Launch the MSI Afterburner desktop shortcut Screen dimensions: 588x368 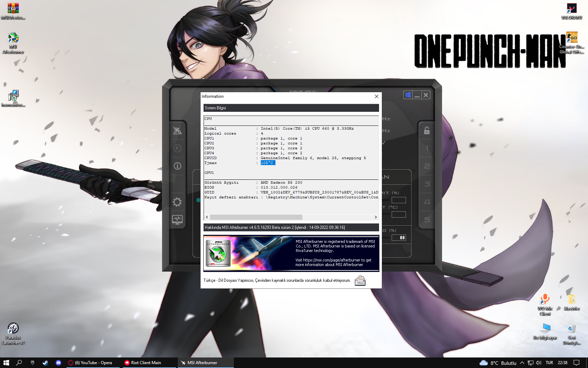[13, 43]
